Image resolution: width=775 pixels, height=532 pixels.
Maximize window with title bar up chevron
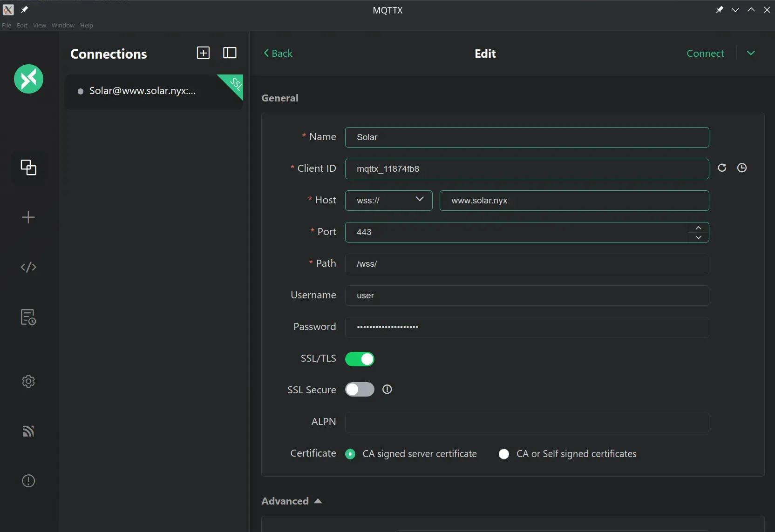tap(751, 10)
